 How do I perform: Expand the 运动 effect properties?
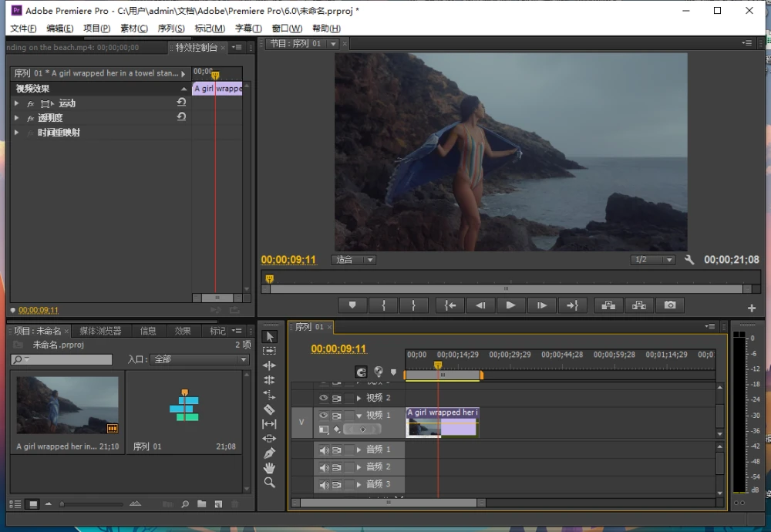tap(16, 103)
